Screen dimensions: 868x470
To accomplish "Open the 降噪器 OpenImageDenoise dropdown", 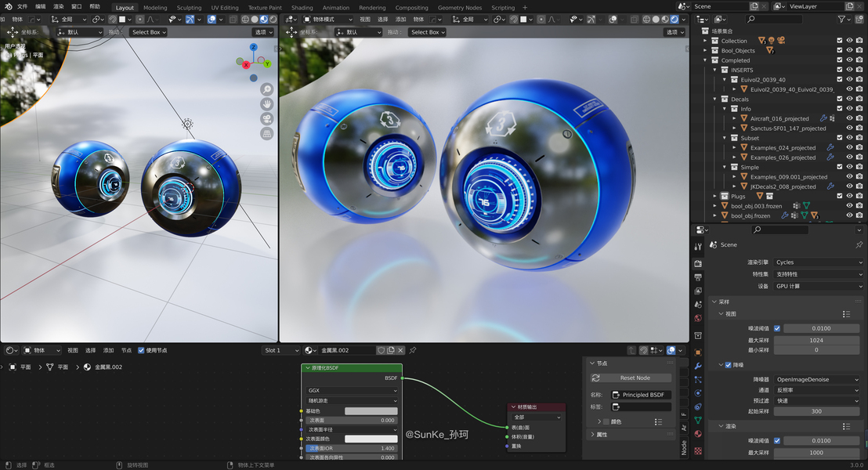I will (x=817, y=379).
